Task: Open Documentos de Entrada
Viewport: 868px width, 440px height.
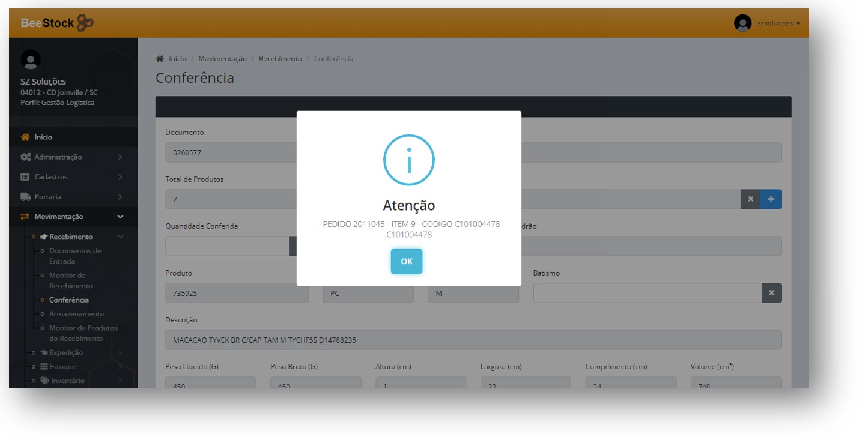Action: pos(75,256)
